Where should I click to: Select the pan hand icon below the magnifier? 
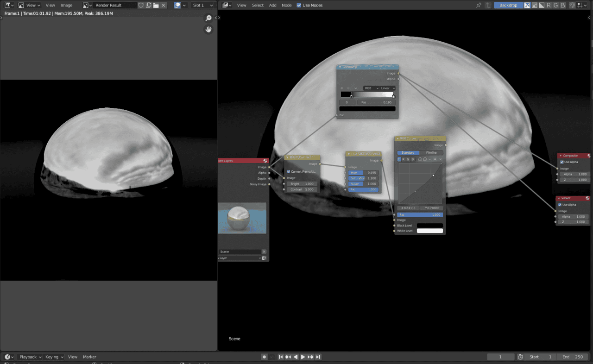(208, 29)
